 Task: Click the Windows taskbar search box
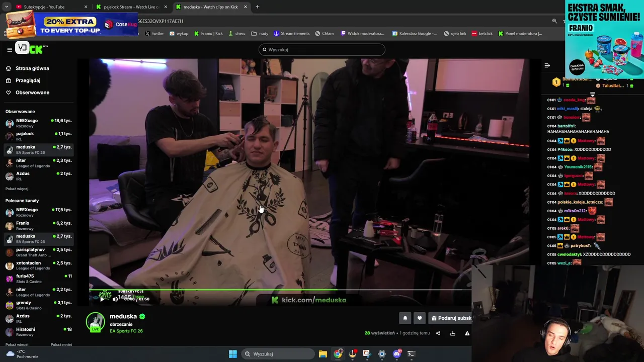point(277,354)
